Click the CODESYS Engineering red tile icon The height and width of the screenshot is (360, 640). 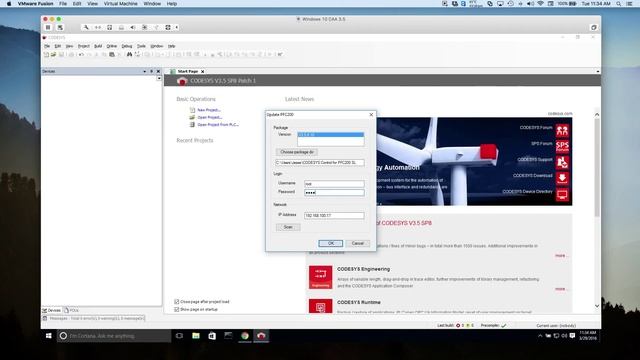320,277
